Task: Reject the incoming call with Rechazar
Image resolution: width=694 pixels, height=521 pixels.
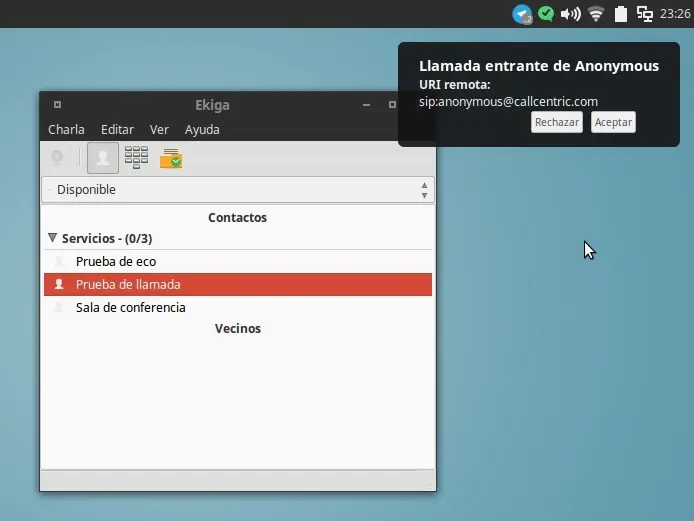Action: [557, 122]
